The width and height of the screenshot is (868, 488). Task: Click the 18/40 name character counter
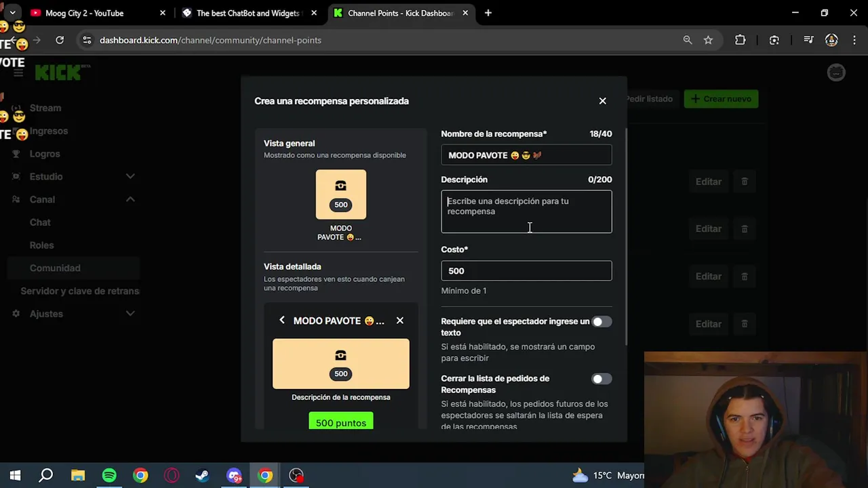point(601,134)
